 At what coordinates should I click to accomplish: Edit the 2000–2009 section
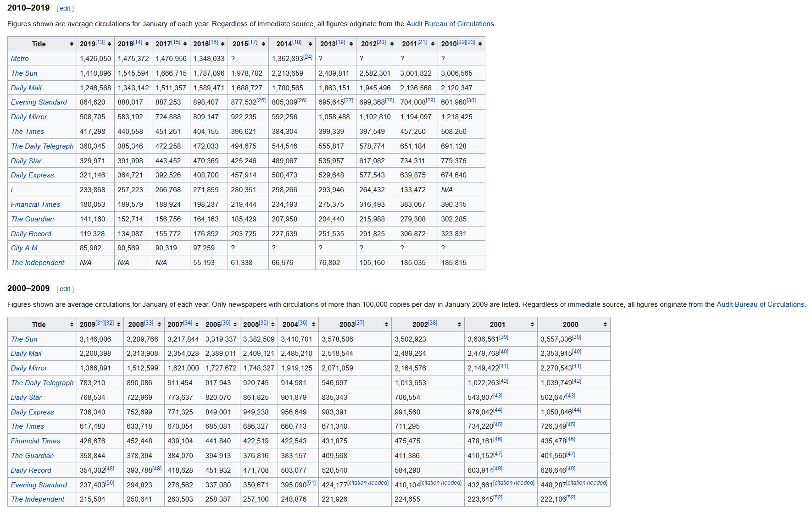point(65,289)
